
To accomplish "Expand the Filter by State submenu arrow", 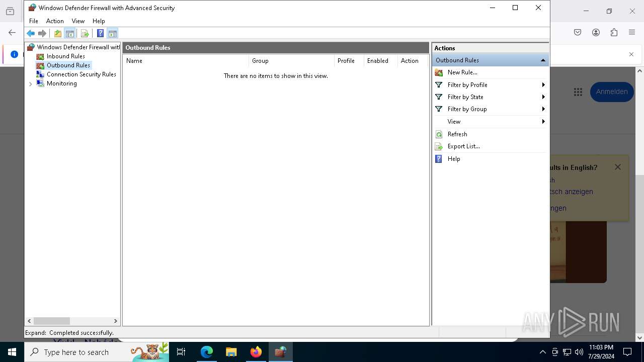I will tap(543, 97).
